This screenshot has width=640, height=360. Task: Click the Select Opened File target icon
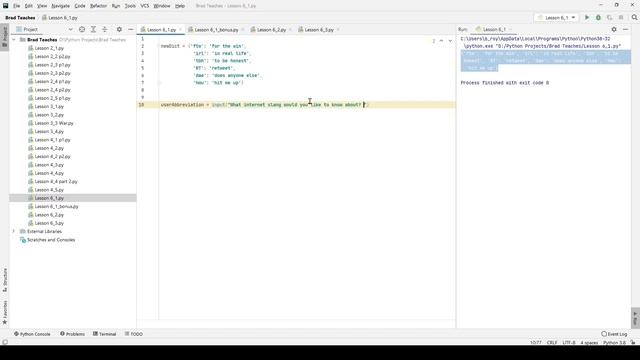[82, 29]
